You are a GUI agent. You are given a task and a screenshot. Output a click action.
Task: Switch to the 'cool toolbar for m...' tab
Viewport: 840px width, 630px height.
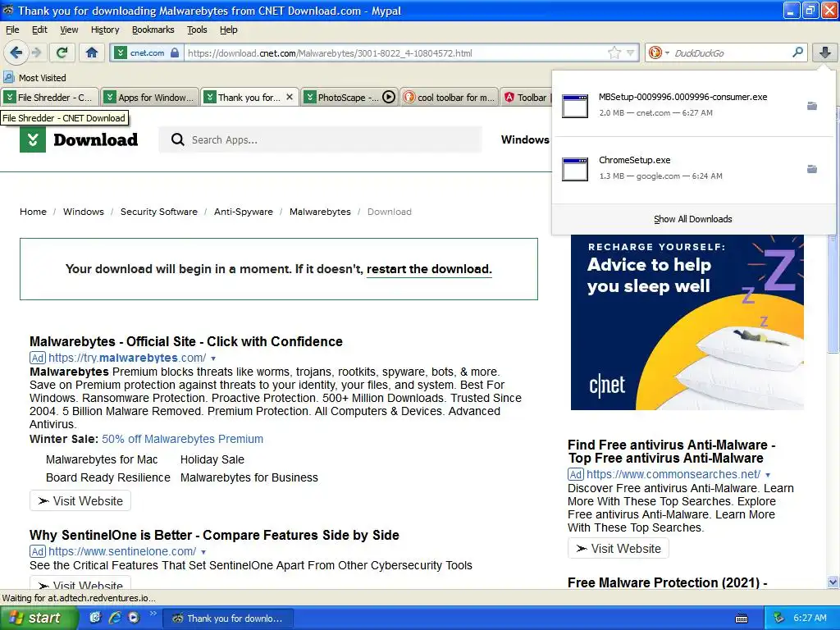click(449, 98)
